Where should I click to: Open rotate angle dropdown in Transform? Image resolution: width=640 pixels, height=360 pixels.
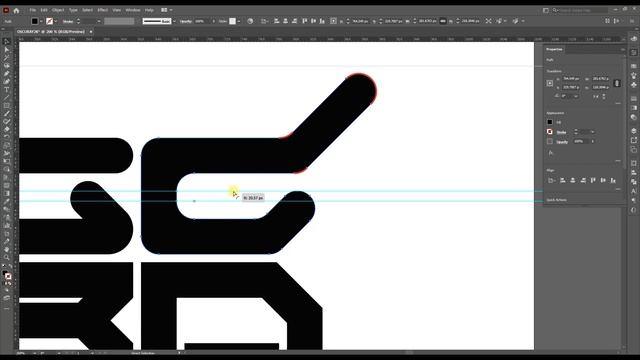576,96
